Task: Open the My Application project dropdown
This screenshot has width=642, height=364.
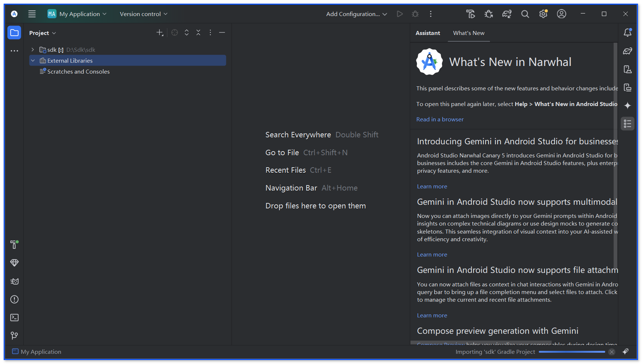Action: [x=77, y=14]
